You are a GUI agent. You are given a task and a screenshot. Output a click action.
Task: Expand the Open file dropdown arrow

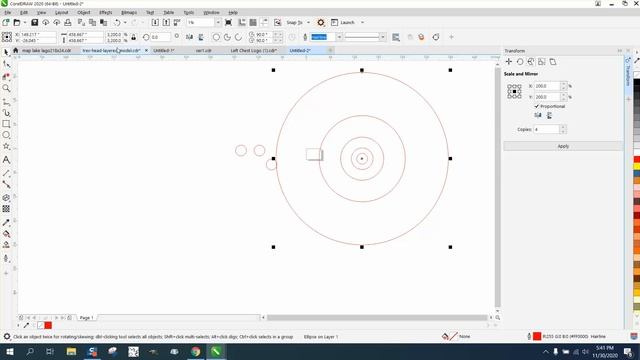pos(24,22)
